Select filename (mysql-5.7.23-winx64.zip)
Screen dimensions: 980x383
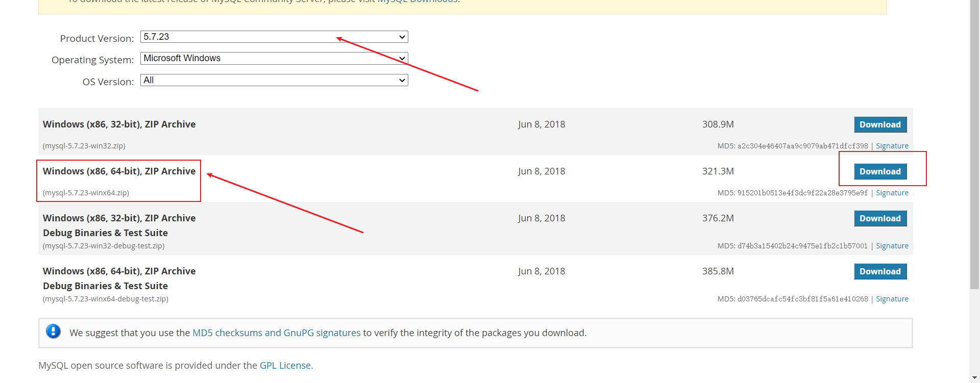[86, 193]
